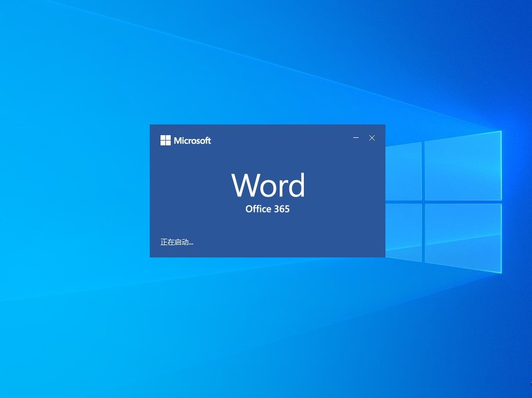Viewport: 532px width, 398px height.
Task: Close the Word startup splash window
Action: (372, 138)
